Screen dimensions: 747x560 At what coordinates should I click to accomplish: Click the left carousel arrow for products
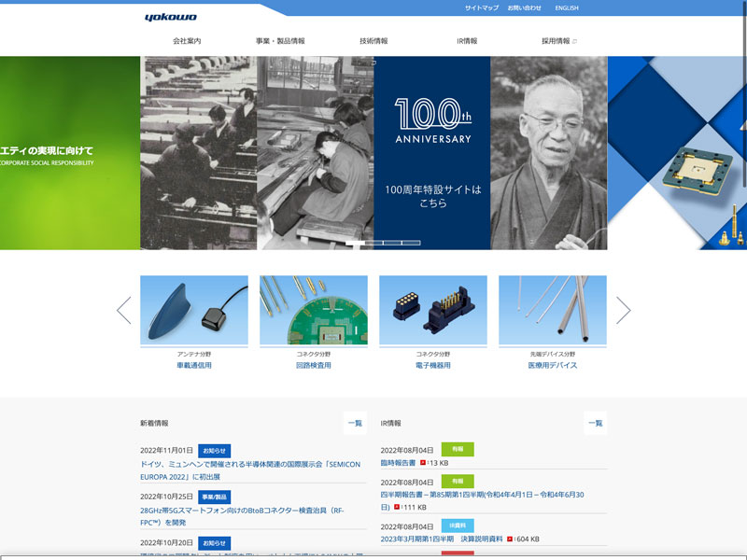click(x=123, y=311)
